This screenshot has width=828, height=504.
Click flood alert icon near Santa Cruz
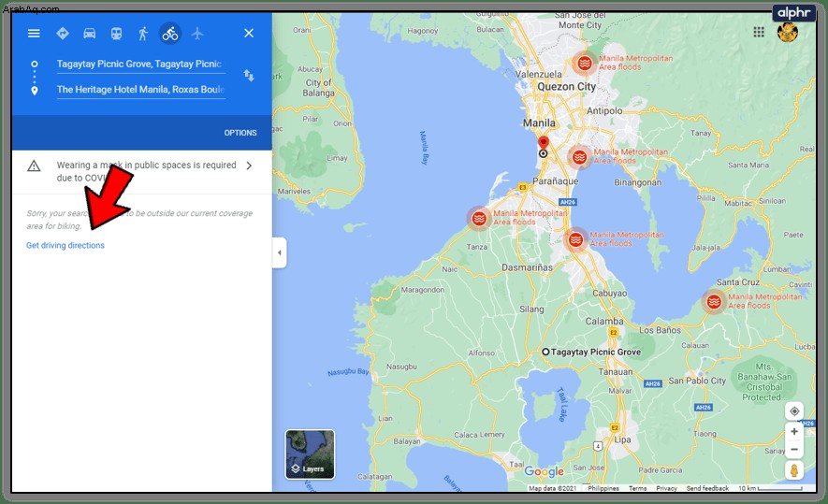click(x=714, y=302)
